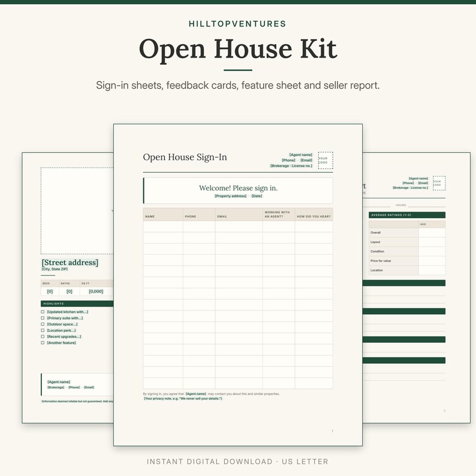Tick the '[Updated kitchen with...]' checkbox

[43, 312]
